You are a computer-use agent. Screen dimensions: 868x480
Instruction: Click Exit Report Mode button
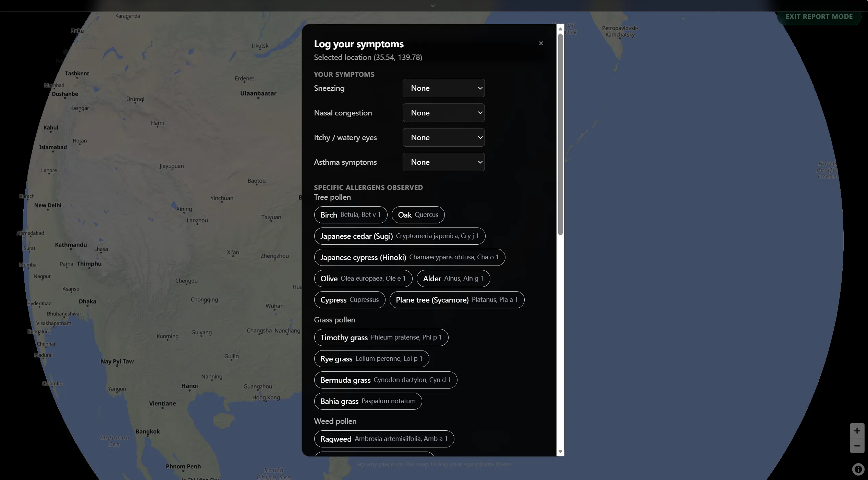819,17
